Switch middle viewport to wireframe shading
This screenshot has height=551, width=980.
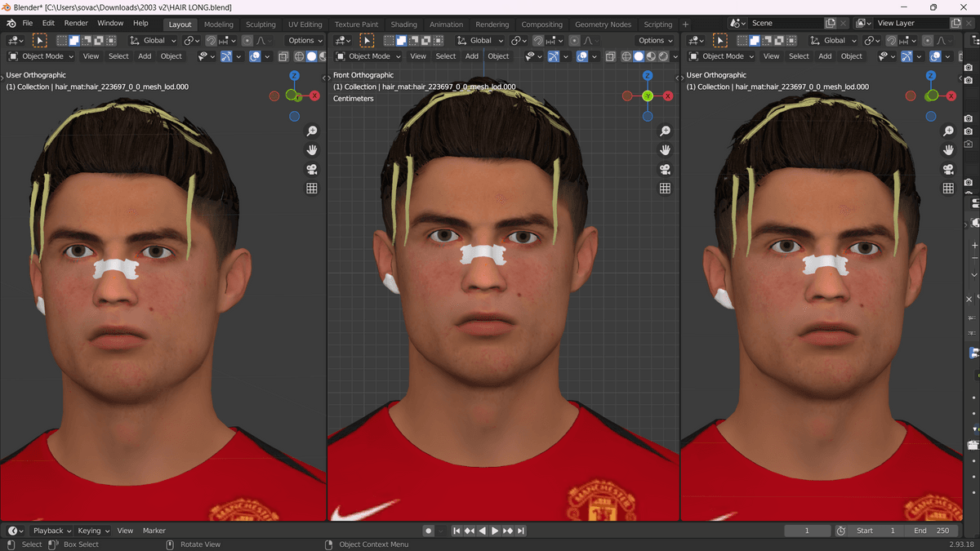pos(626,56)
